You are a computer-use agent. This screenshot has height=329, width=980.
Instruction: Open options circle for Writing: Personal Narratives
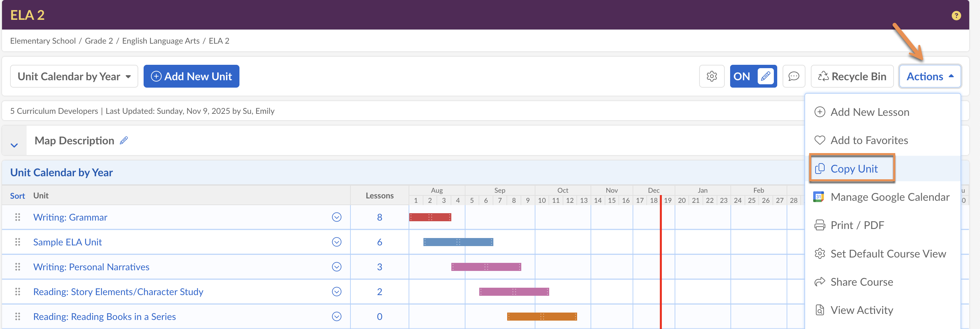pyautogui.click(x=336, y=267)
